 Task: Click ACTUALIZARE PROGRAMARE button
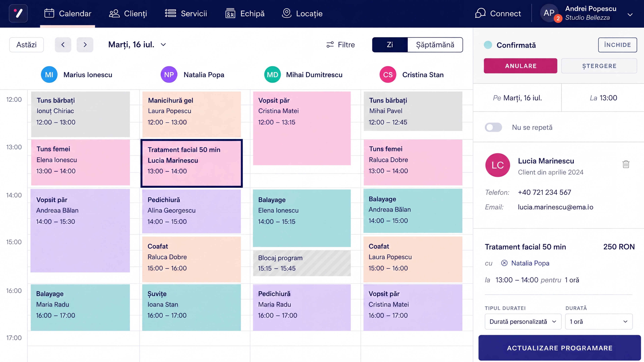tap(559, 348)
